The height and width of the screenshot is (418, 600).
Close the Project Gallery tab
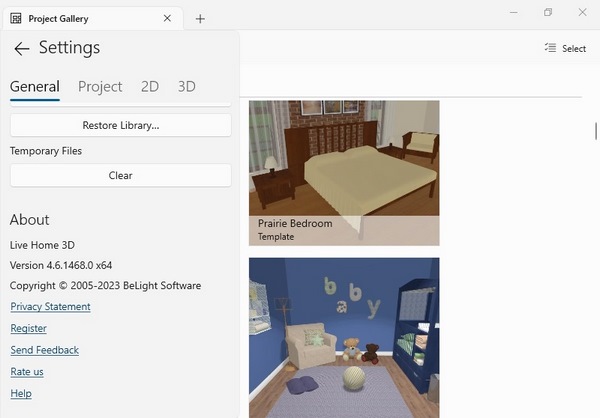pyautogui.click(x=167, y=18)
